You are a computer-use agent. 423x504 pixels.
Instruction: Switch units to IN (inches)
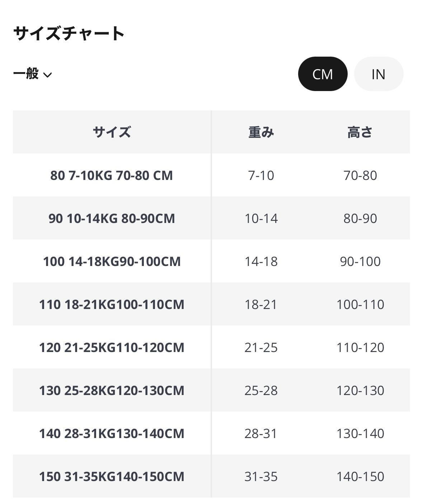click(379, 74)
